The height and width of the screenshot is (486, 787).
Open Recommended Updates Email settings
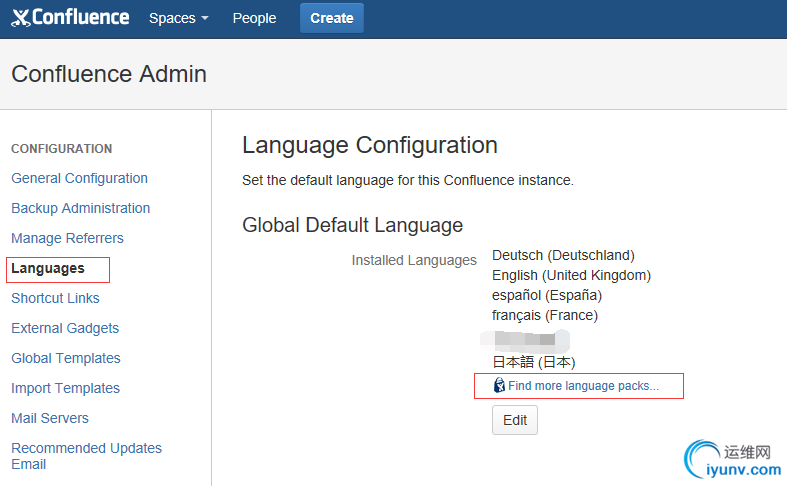coord(86,455)
